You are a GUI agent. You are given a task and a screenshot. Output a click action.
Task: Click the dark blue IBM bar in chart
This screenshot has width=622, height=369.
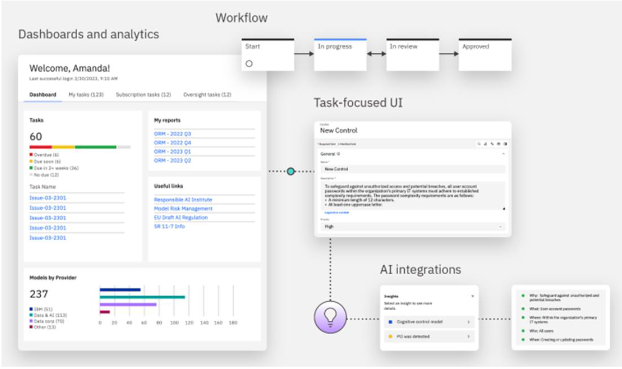coord(120,290)
